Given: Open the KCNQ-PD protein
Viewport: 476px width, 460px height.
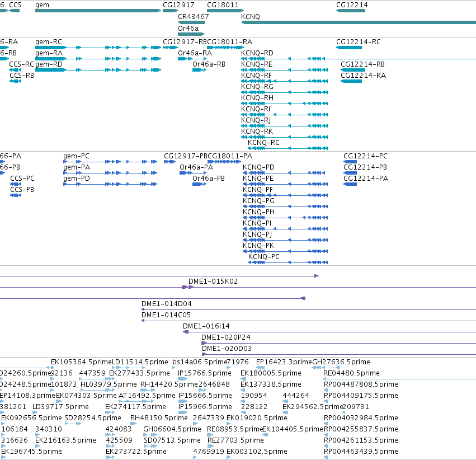Looking at the screenshot, I should point(258,167).
